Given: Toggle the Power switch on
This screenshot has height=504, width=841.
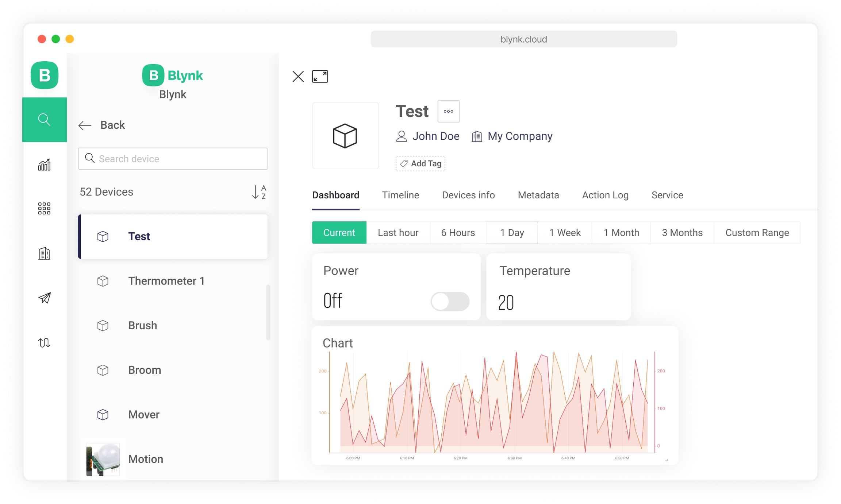Looking at the screenshot, I should (449, 301).
